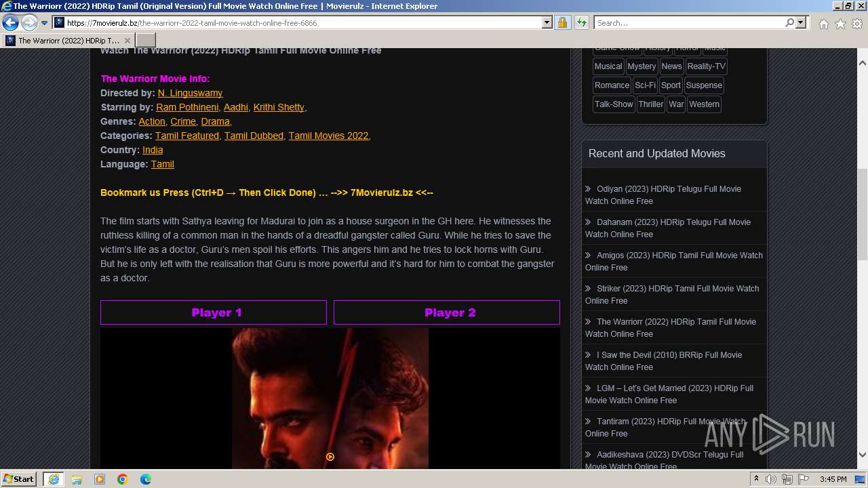Go to the Home page icon
This screenshot has height=488, width=868.
(x=823, y=24)
